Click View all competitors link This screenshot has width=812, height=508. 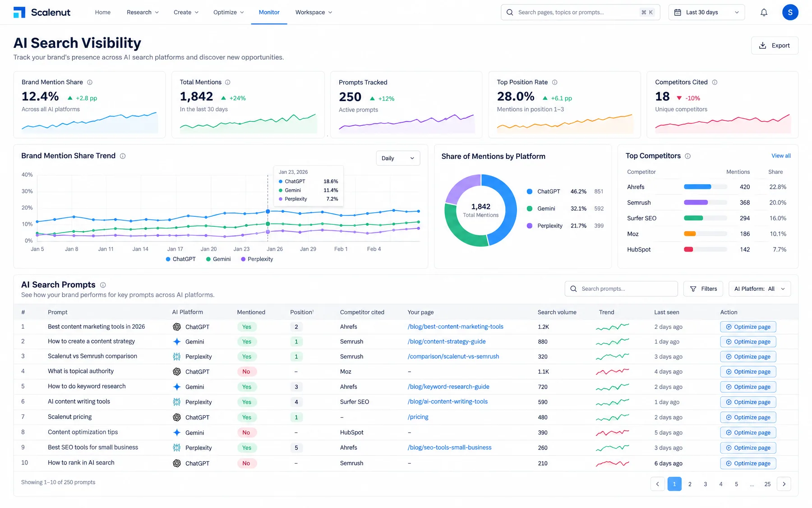point(781,156)
